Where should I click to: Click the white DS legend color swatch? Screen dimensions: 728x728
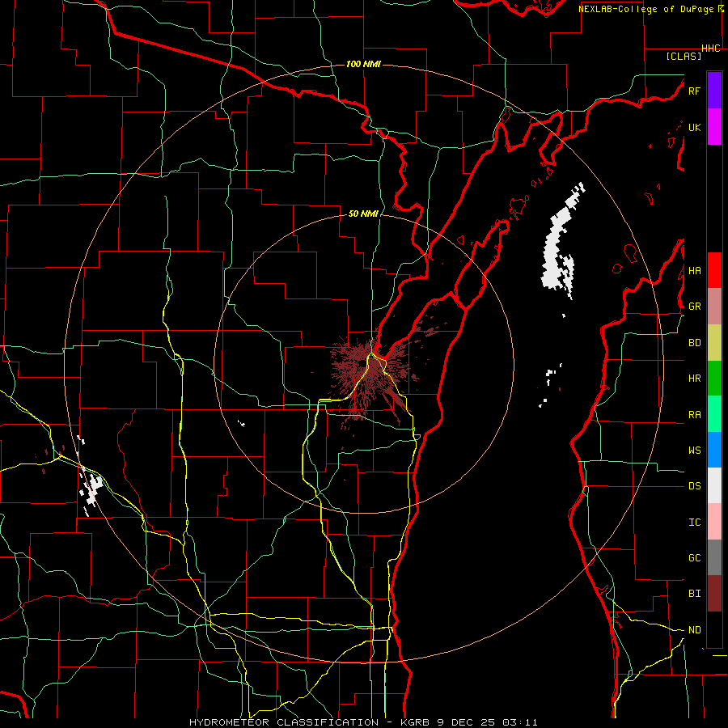tap(714, 485)
